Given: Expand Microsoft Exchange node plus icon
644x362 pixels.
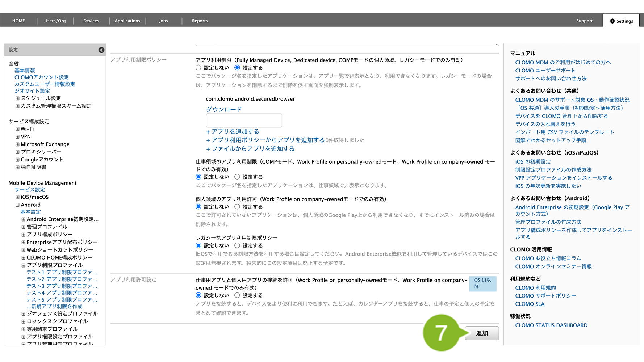Looking at the screenshot, I should pos(17,144).
